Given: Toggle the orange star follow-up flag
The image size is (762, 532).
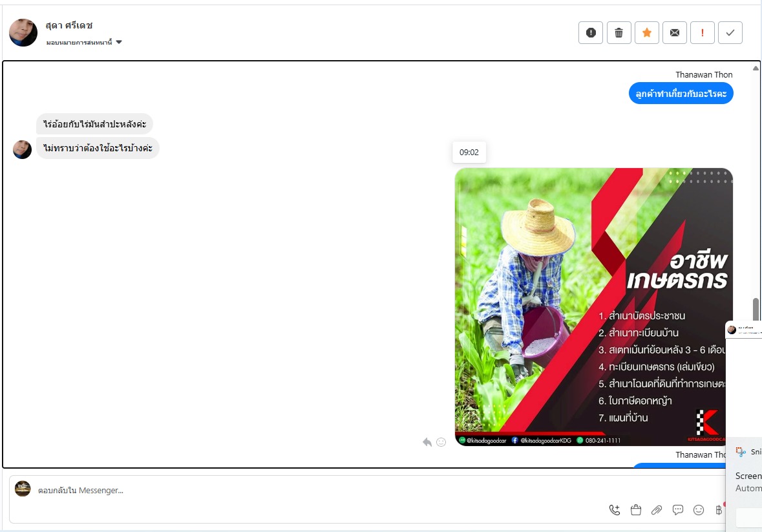Looking at the screenshot, I should pyautogui.click(x=647, y=33).
